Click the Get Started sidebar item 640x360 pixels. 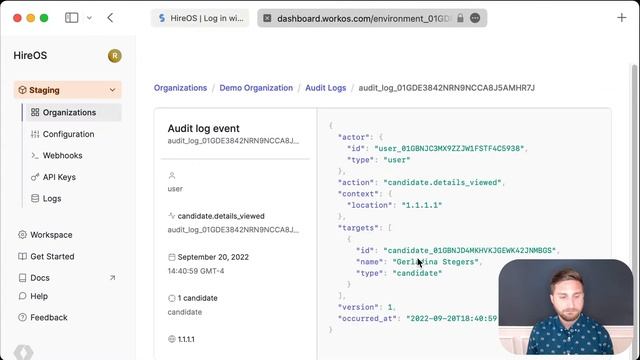[46, 256]
